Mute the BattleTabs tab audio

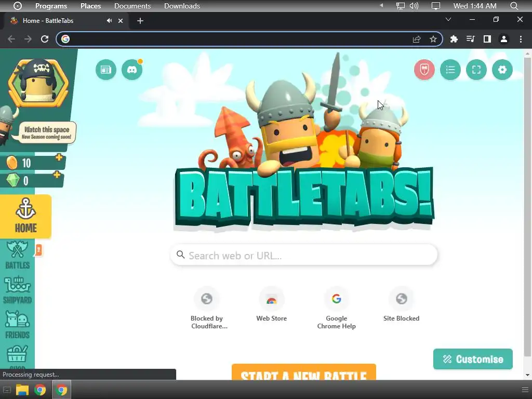(109, 21)
